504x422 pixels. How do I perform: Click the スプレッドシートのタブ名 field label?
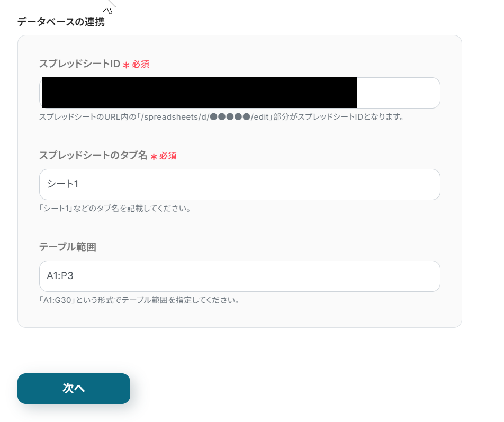93,156
